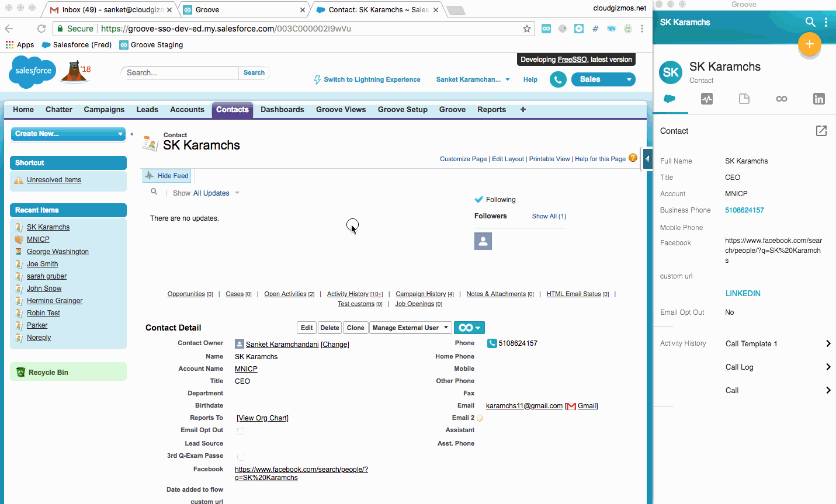836x504 pixels.
Task: Open the Dashboards tab
Action: click(282, 109)
